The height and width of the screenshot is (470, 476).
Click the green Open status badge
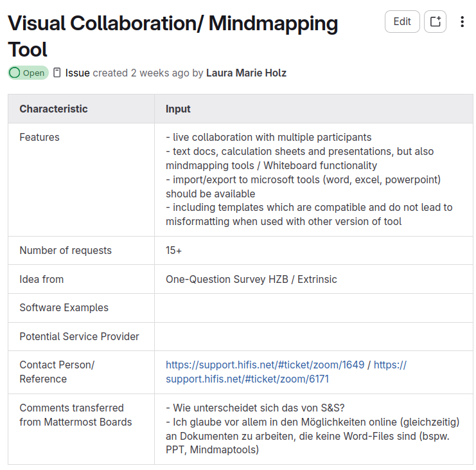tap(28, 73)
